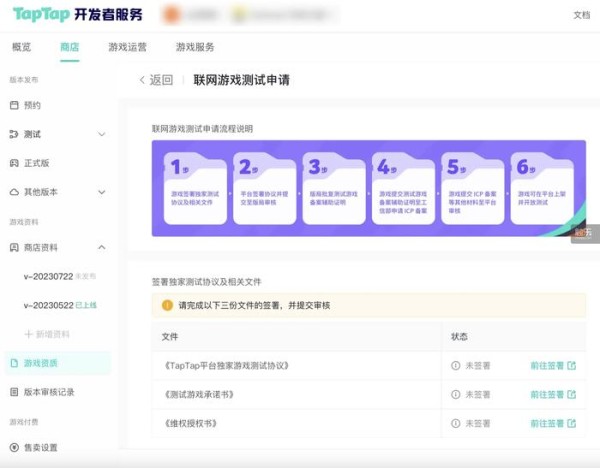Click info icon beside TapTap平台独家游戏测试协议 status
This screenshot has height=468, width=600.
pos(455,365)
